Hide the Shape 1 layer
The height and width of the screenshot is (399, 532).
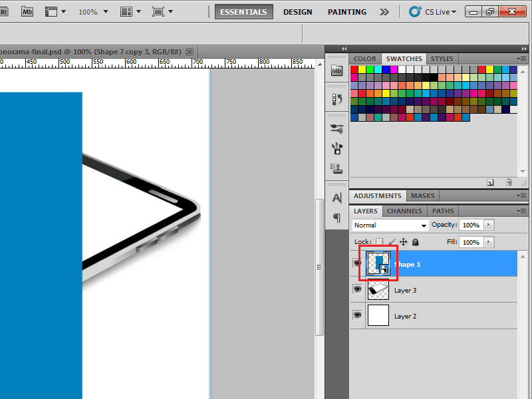[357, 262]
